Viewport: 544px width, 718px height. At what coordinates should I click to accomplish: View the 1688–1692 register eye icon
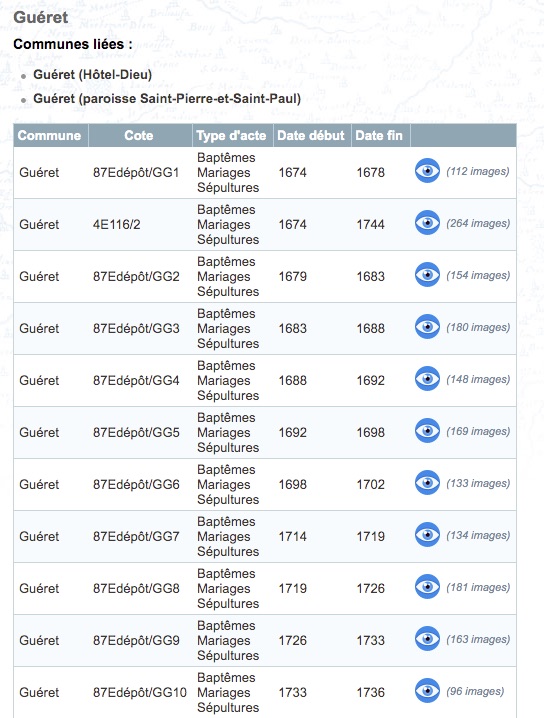coord(427,379)
